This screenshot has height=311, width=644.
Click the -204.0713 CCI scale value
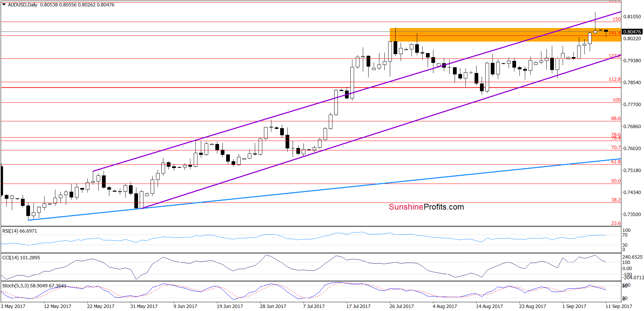tap(633, 278)
